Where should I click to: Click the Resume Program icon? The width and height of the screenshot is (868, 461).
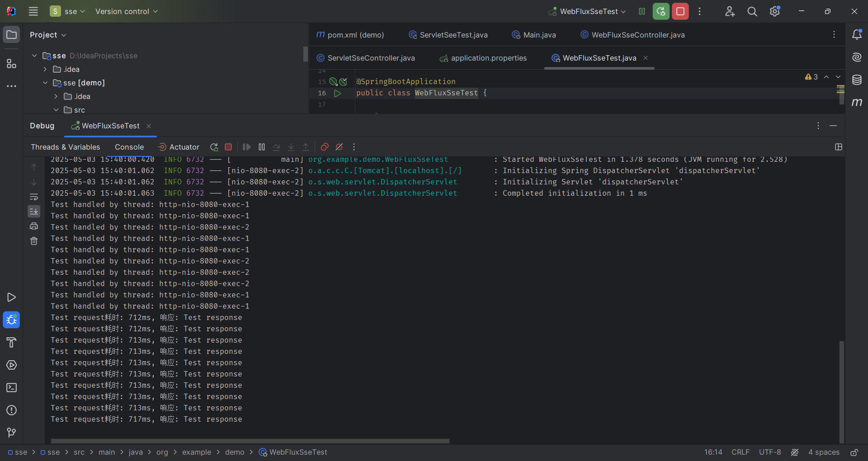(x=246, y=147)
